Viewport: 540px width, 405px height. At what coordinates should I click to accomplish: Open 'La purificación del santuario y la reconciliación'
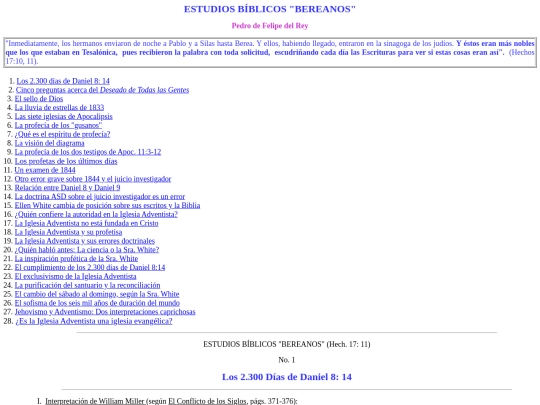87,285
